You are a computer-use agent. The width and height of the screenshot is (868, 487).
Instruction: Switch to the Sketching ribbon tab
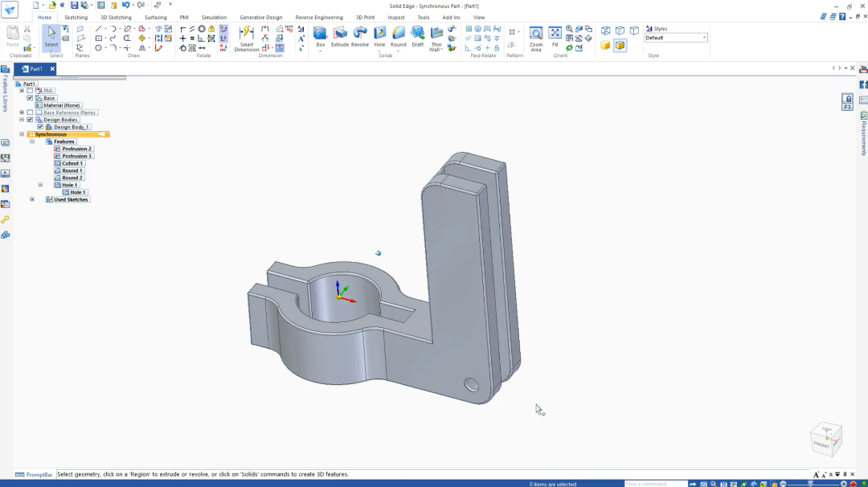click(76, 17)
